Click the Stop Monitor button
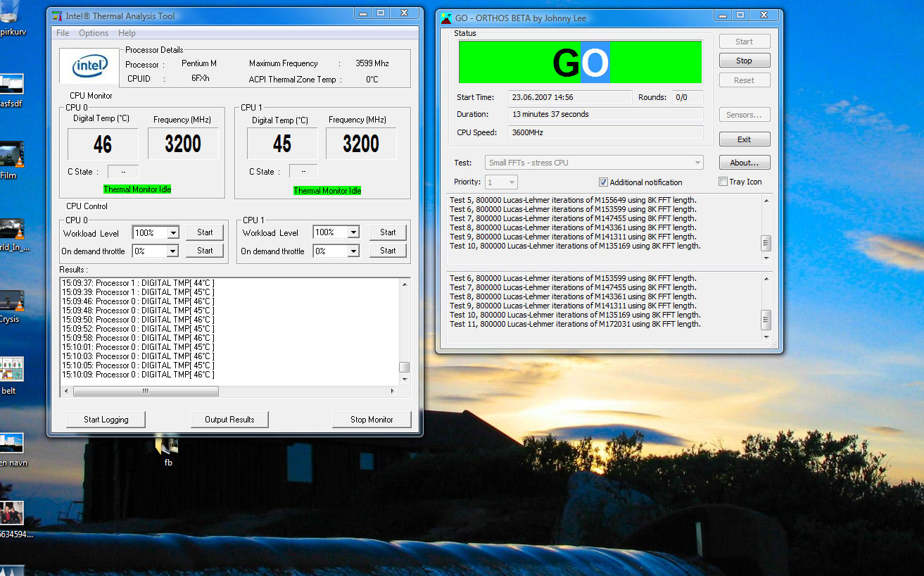The height and width of the screenshot is (576, 924). [x=372, y=420]
